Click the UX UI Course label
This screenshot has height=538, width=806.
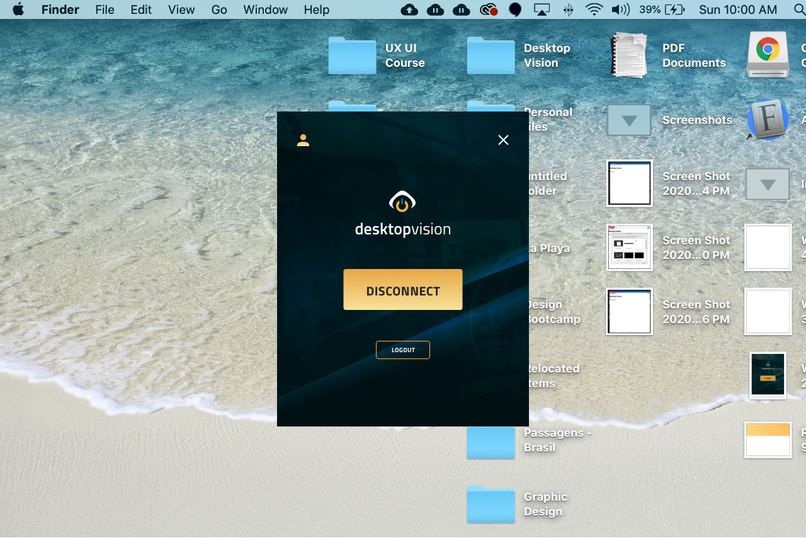pos(405,55)
